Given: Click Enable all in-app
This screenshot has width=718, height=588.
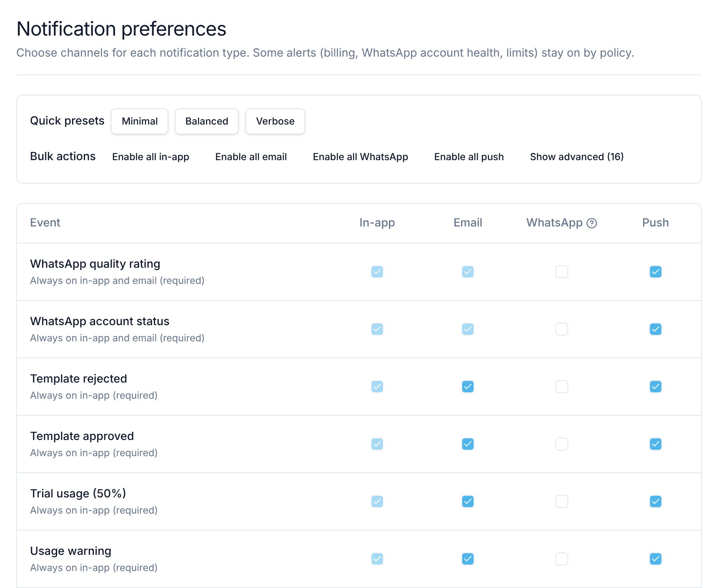Looking at the screenshot, I should [x=151, y=157].
